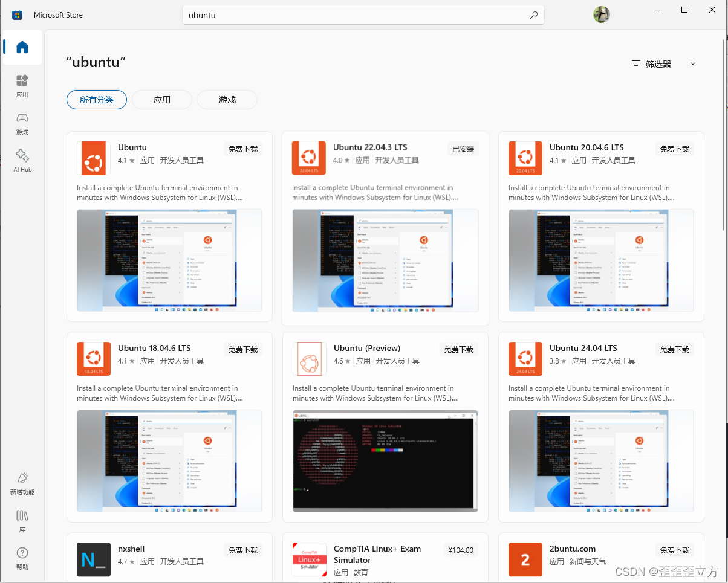Open the 新增功能 sidebar icon

(x=22, y=482)
